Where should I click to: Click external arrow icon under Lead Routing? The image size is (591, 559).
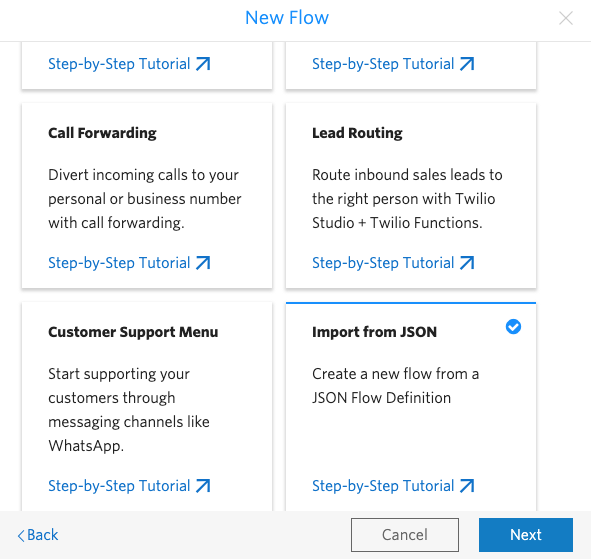coord(467,263)
